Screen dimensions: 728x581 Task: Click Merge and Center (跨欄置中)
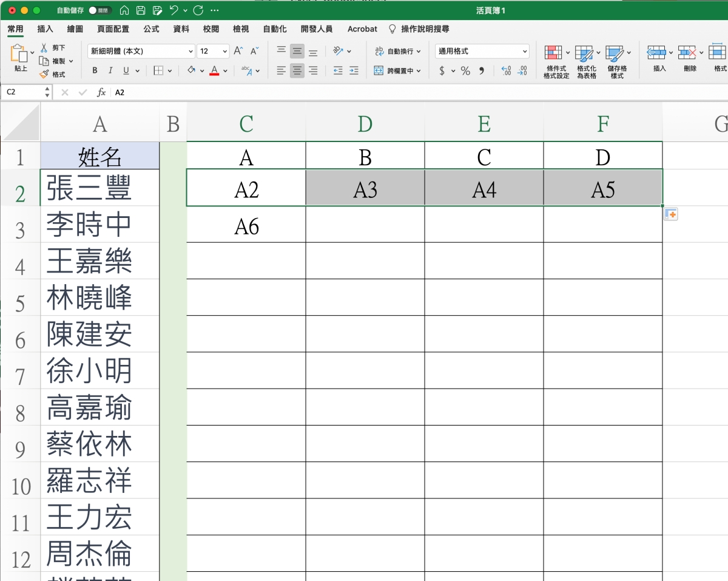click(x=397, y=70)
